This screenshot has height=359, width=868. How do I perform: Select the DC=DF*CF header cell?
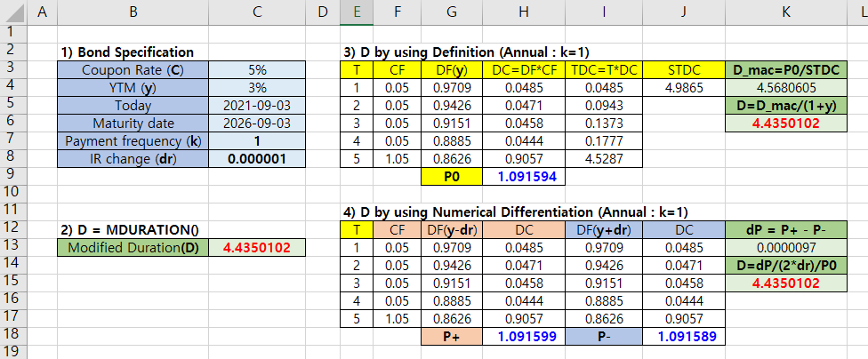(x=524, y=70)
